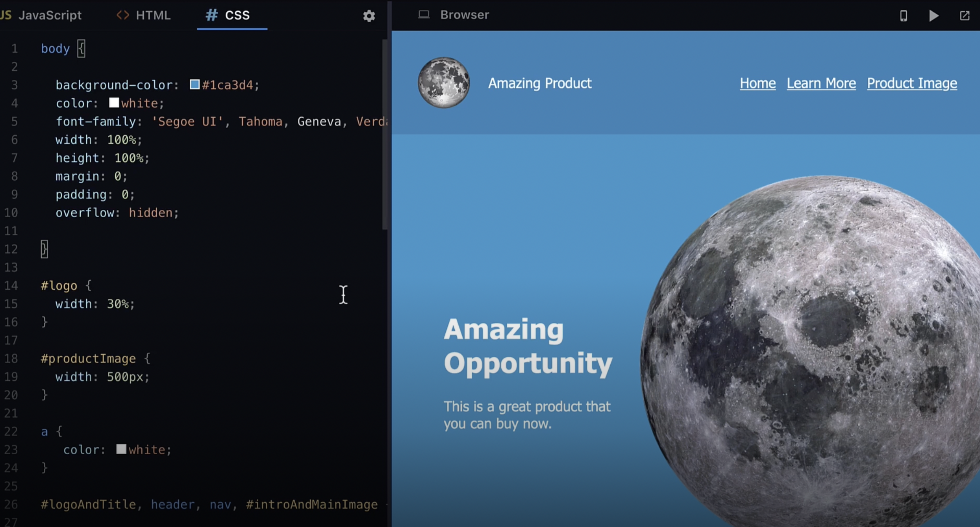The width and height of the screenshot is (980, 527).
Task: Switch to the HTML tab
Action: pos(143,15)
